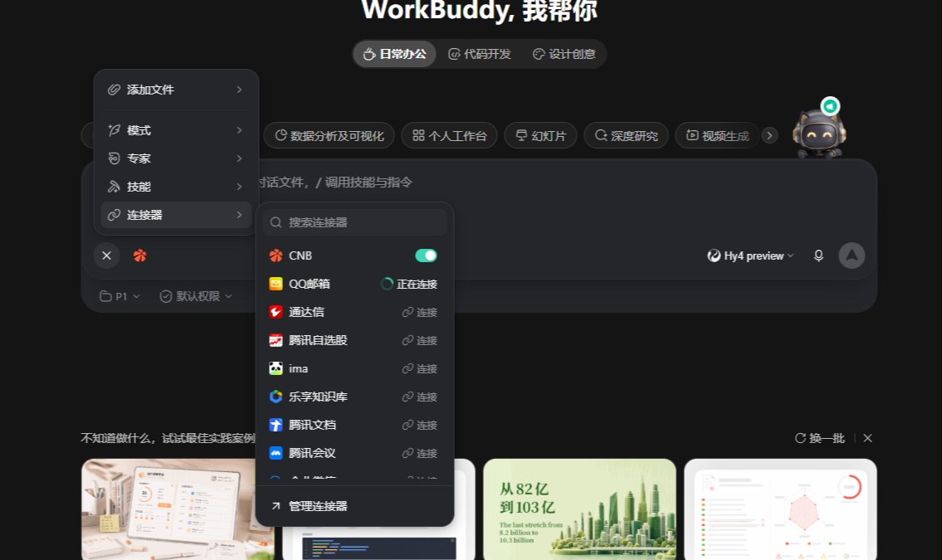Click the microphone voice input icon
The height and width of the screenshot is (560, 942).
pos(818,256)
